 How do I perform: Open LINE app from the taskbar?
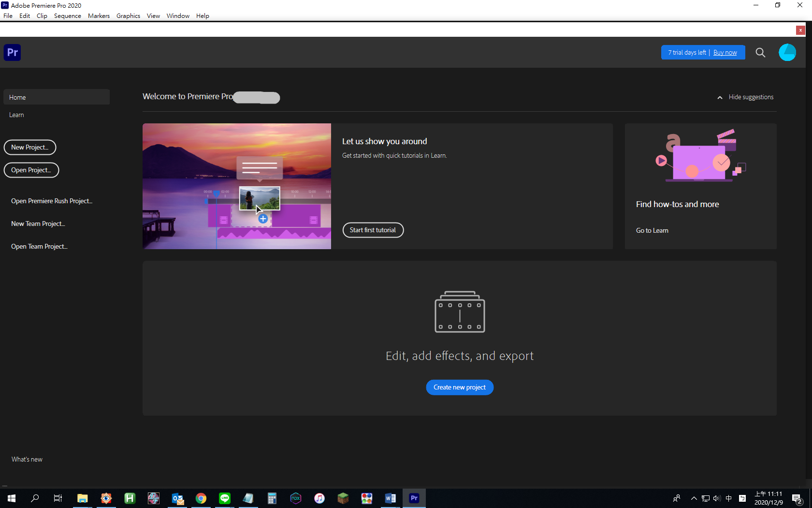pos(225,498)
